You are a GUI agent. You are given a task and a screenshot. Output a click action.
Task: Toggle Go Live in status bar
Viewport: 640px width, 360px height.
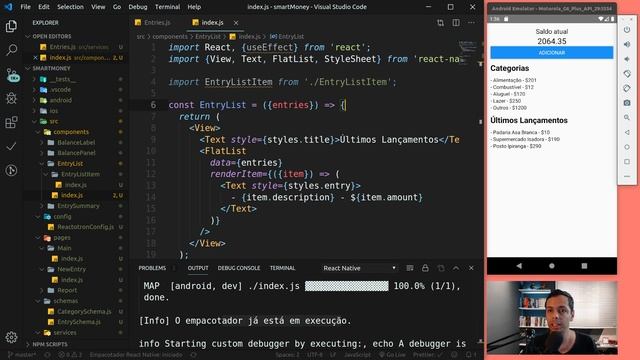(393, 355)
